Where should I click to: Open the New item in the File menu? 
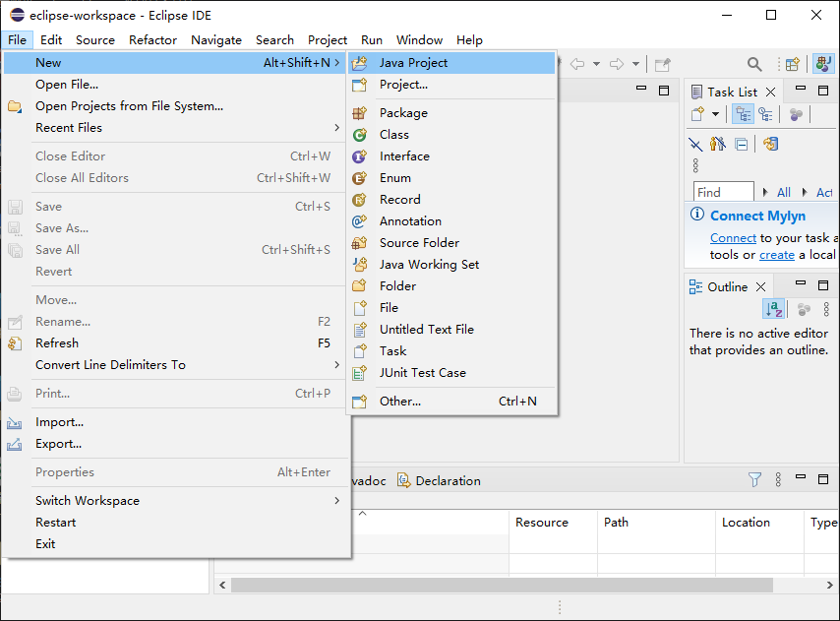pyautogui.click(x=175, y=63)
